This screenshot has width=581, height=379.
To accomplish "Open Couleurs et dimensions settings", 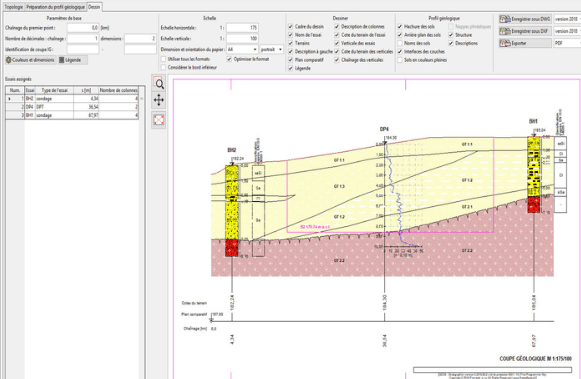I will (30, 60).
